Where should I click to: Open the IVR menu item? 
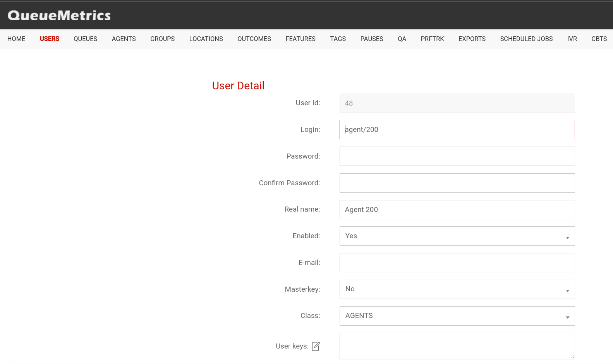(572, 39)
